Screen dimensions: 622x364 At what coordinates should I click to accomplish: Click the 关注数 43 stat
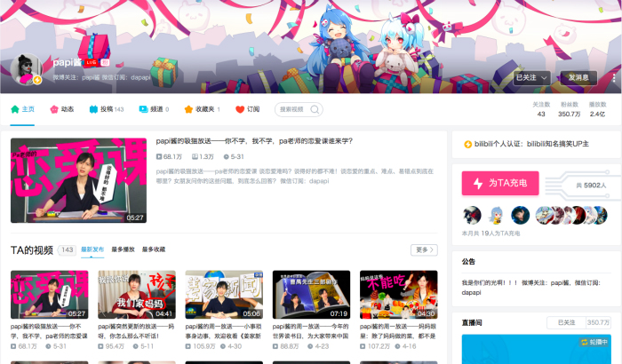click(x=541, y=109)
